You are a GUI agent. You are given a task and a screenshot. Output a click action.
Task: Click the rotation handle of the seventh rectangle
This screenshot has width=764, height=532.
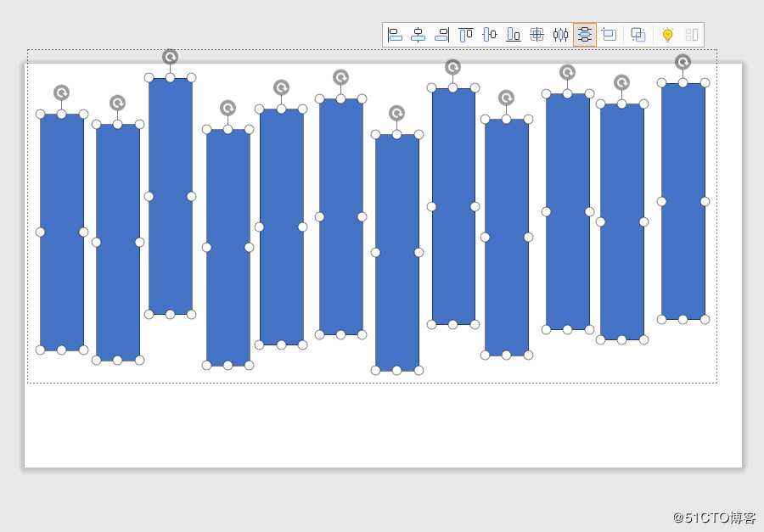pos(396,113)
